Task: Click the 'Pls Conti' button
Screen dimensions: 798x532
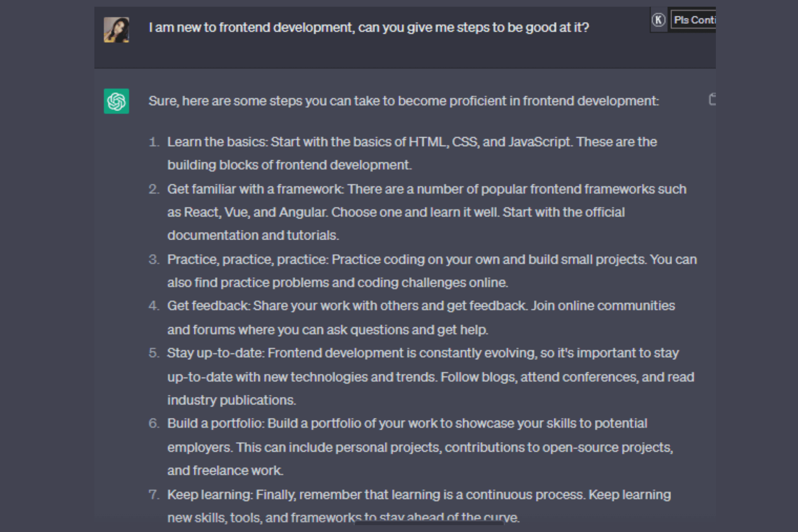Action: click(x=694, y=20)
